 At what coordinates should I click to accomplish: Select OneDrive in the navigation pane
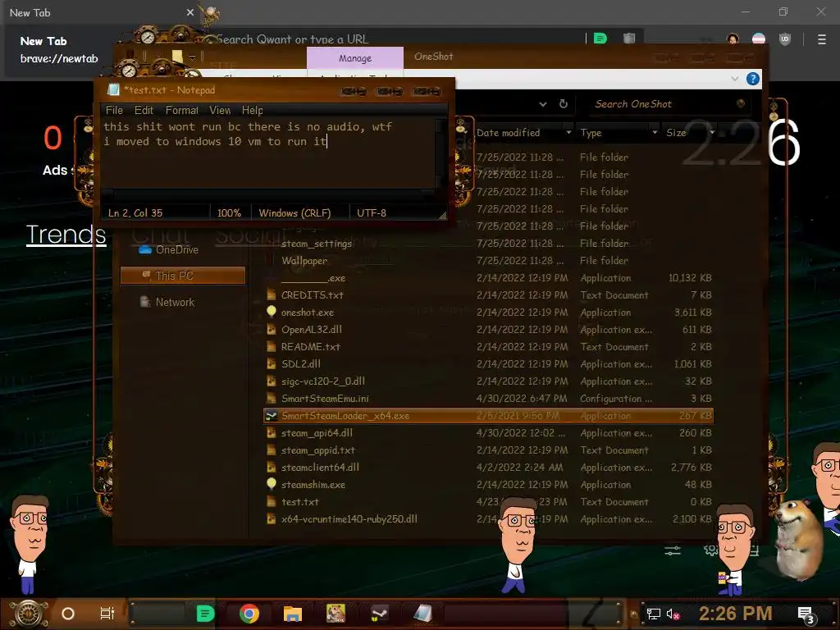pos(177,249)
